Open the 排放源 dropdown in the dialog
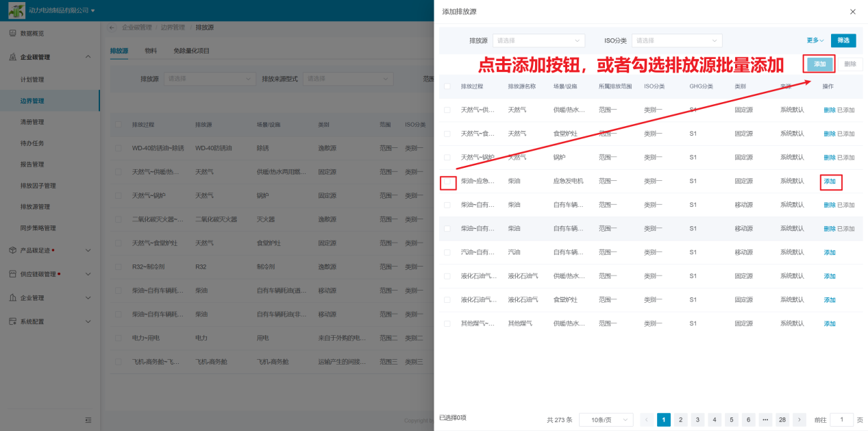868x431 pixels. point(538,40)
